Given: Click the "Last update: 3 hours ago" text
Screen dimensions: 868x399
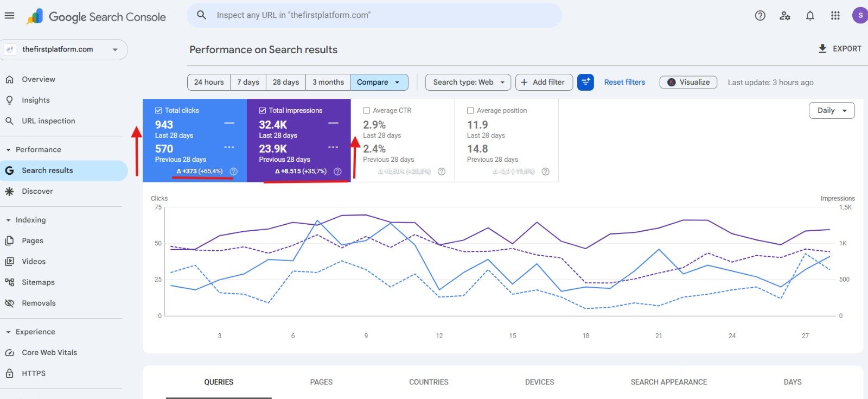Looking at the screenshot, I should (770, 83).
